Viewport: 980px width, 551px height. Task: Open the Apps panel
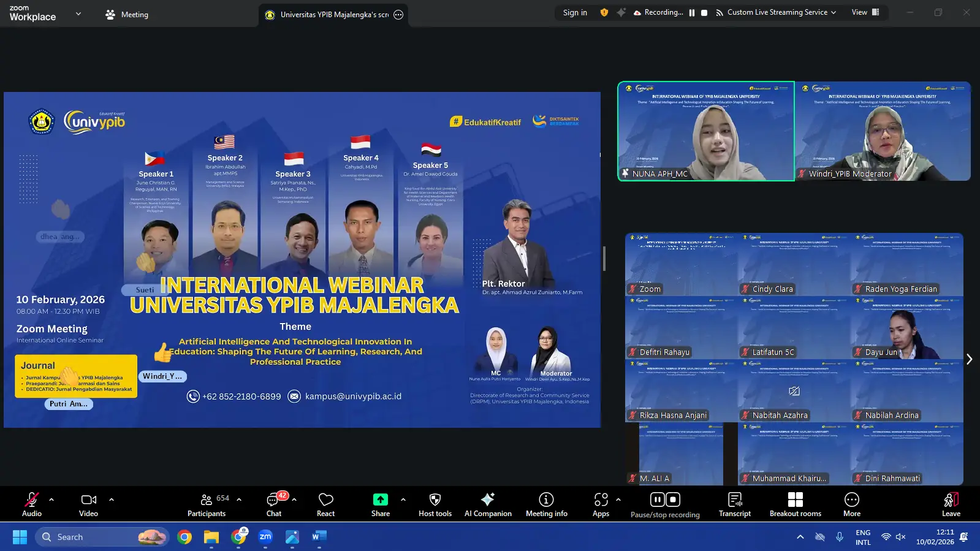601,504
